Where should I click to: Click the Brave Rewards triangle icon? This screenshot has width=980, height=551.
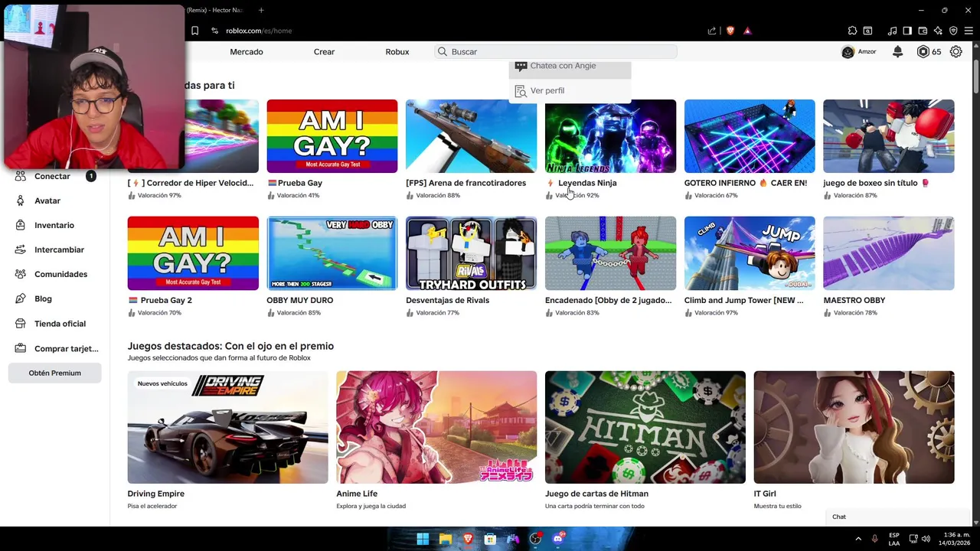pos(747,31)
